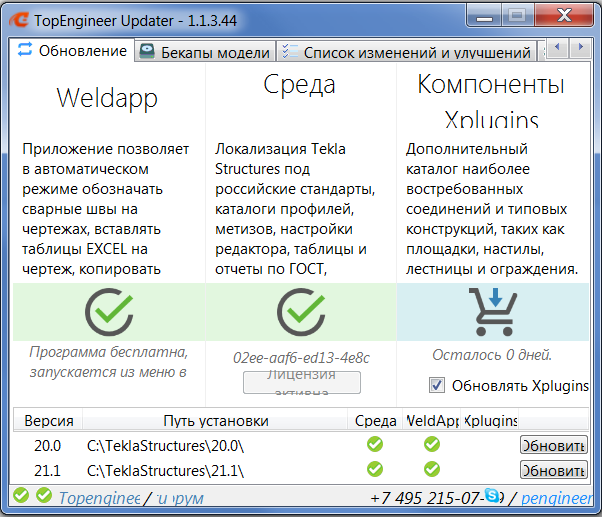Image resolution: width=602 pixels, height=517 pixels.
Task: Click the tab scroll right arrow
Action: (x=580, y=47)
